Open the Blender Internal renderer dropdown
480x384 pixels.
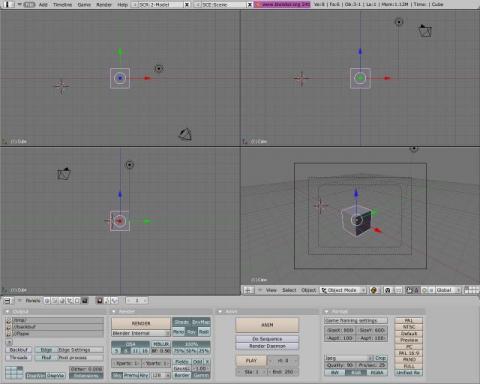[141, 333]
